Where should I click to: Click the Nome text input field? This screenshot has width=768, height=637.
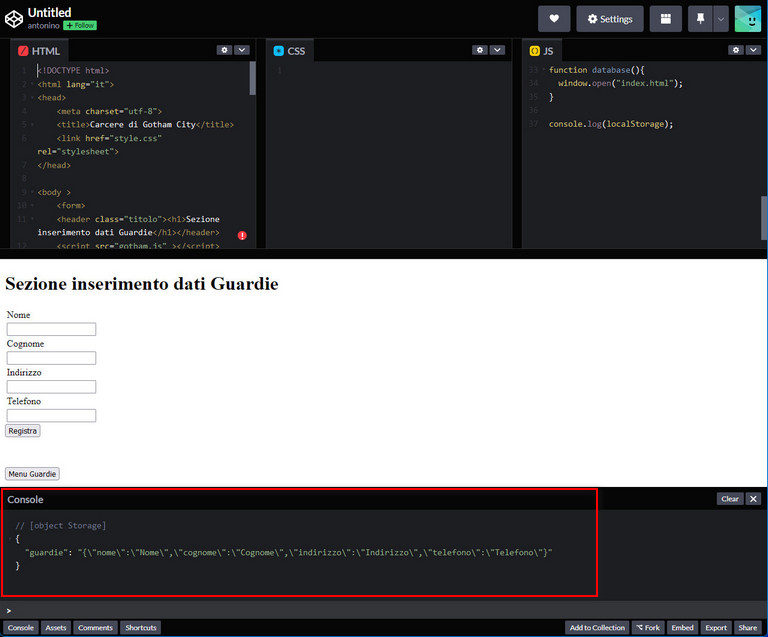[x=51, y=329]
